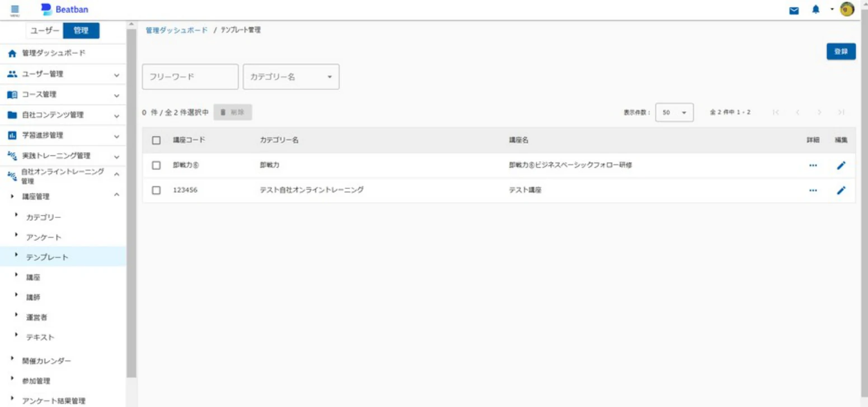
Task: Click the 学習進捗管理 chart icon
Action: 12,135
